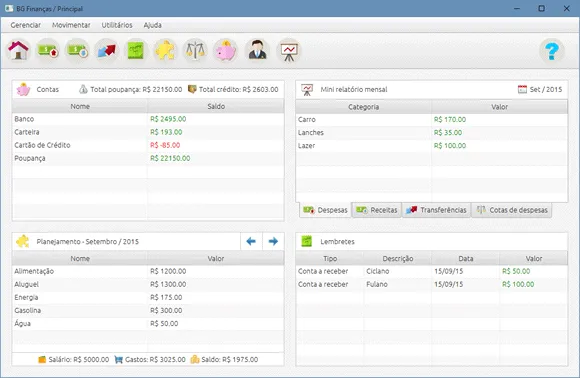Open the Utilitários menu
This screenshot has width=580, height=378.
(x=117, y=25)
